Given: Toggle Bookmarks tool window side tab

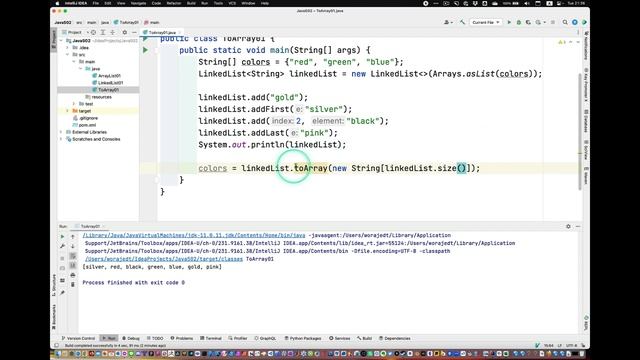Looking at the screenshot, I should [53, 317].
